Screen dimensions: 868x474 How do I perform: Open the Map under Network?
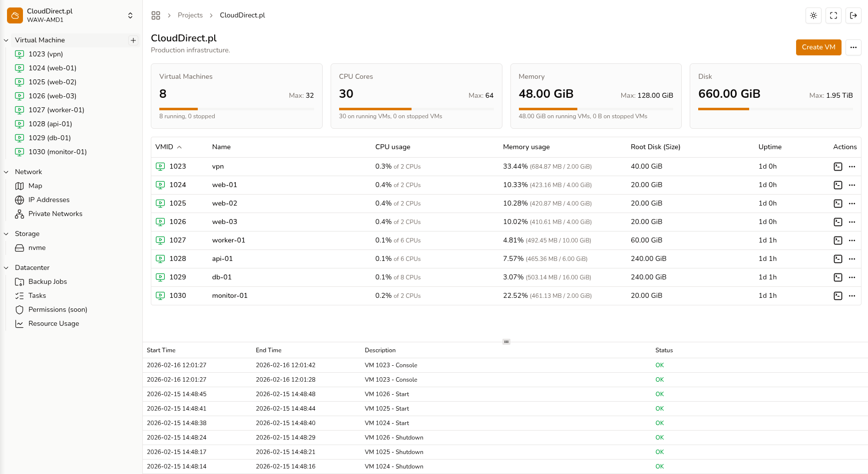(x=34, y=186)
